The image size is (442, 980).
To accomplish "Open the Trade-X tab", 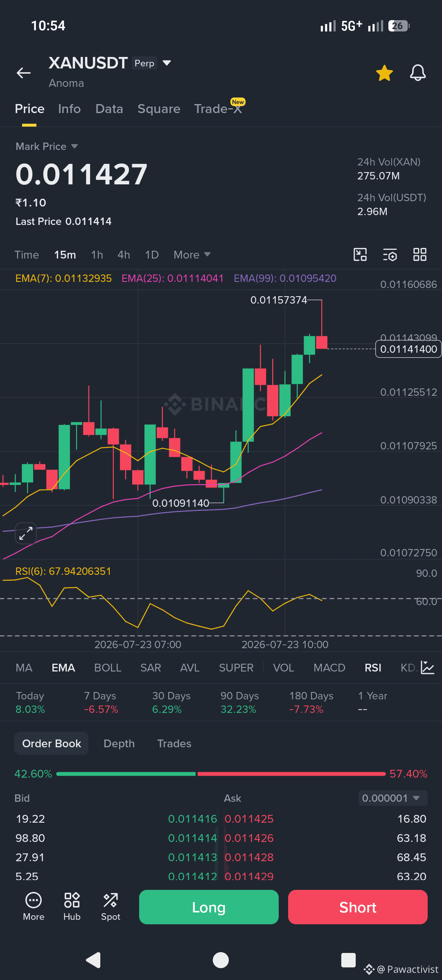I will tap(218, 109).
